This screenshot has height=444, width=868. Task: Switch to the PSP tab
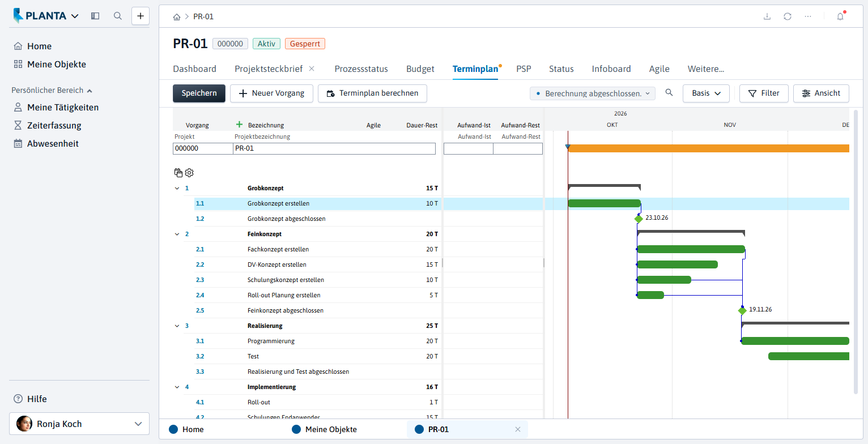click(524, 69)
